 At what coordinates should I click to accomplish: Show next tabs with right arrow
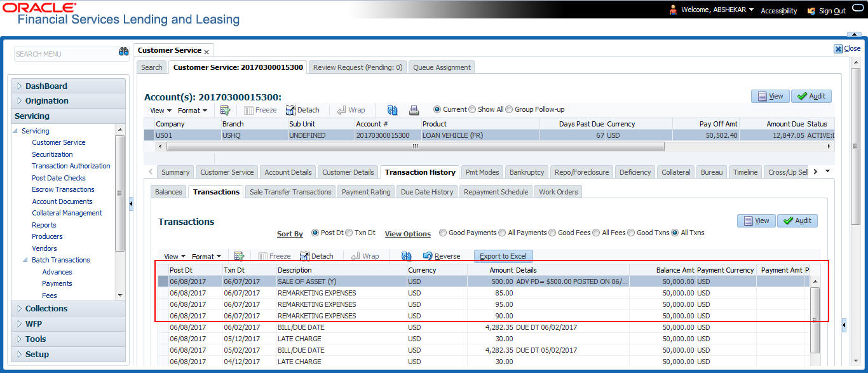815,172
